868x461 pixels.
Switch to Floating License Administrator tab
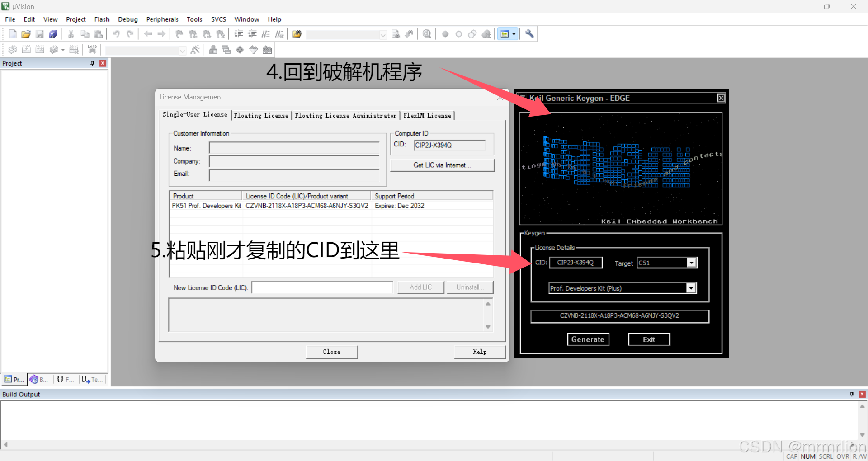tap(345, 116)
